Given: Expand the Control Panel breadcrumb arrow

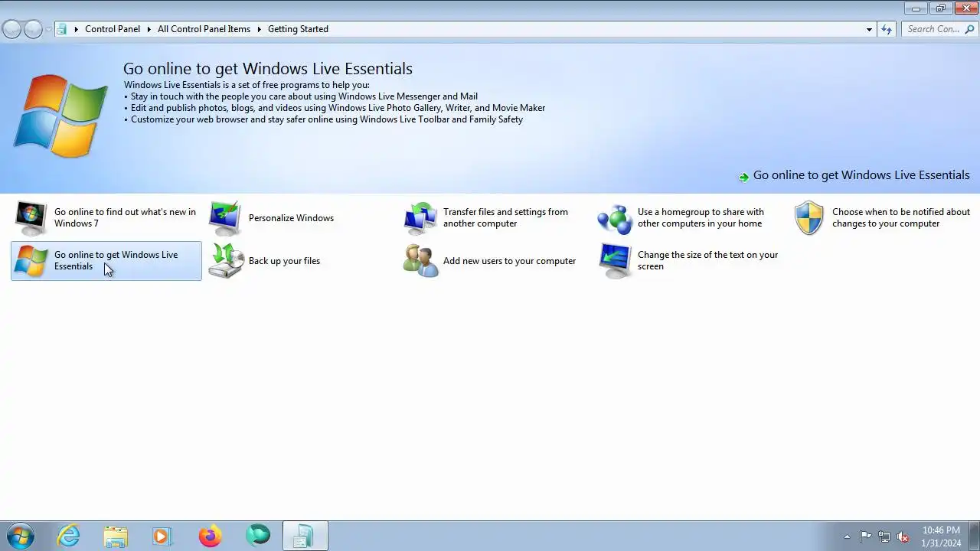Looking at the screenshot, I should pos(149,29).
